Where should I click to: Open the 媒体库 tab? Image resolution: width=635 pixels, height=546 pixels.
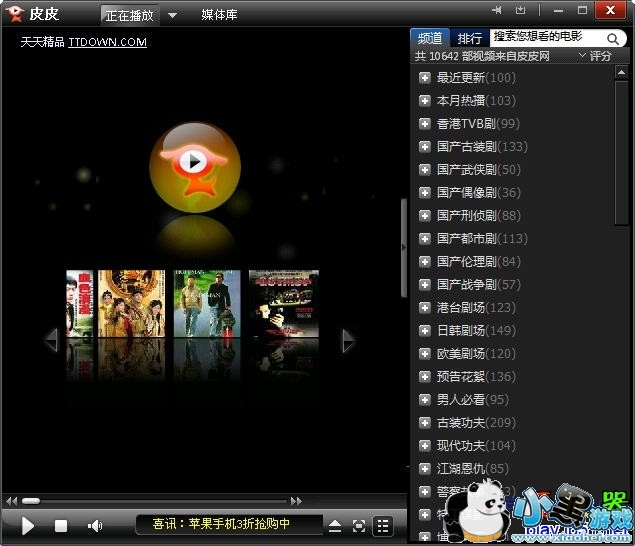pos(219,15)
